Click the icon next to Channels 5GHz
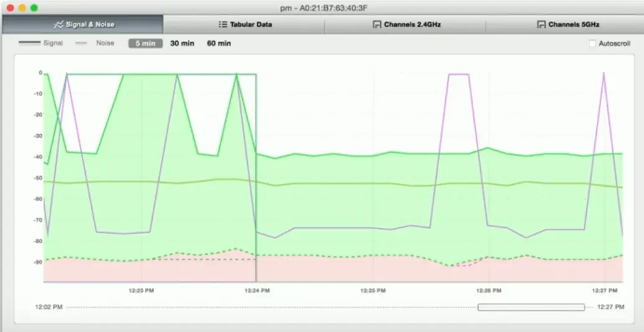 541,25
